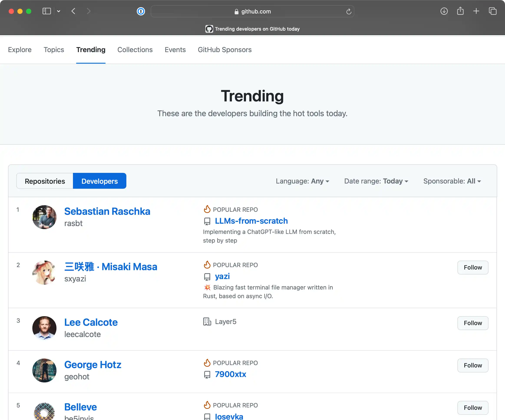The width and height of the screenshot is (505, 420).
Task: Go to the Explore tab
Action: click(20, 50)
